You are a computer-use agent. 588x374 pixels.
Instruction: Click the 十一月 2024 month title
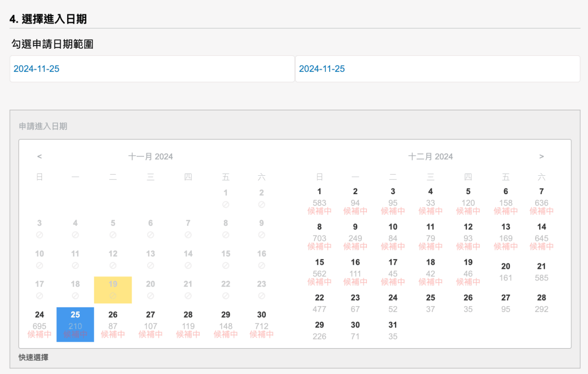tap(150, 156)
